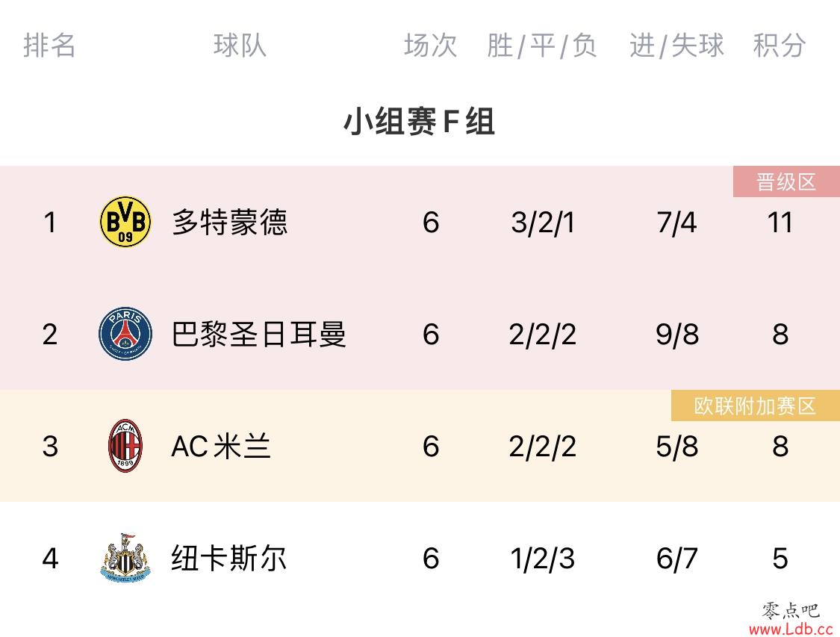Click the 球队 column header
Viewport: 840px width, 637px height.
240,45
